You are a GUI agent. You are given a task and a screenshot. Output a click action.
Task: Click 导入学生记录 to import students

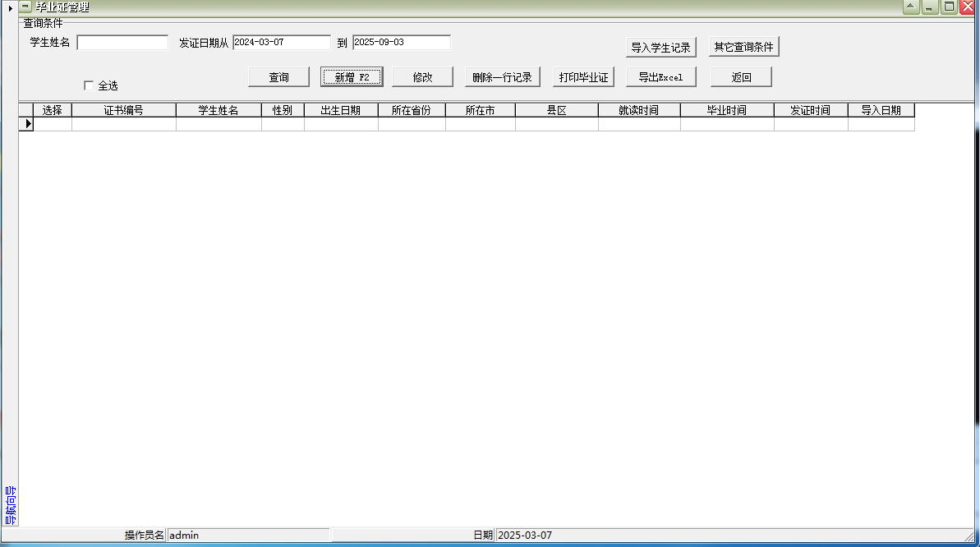660,47
